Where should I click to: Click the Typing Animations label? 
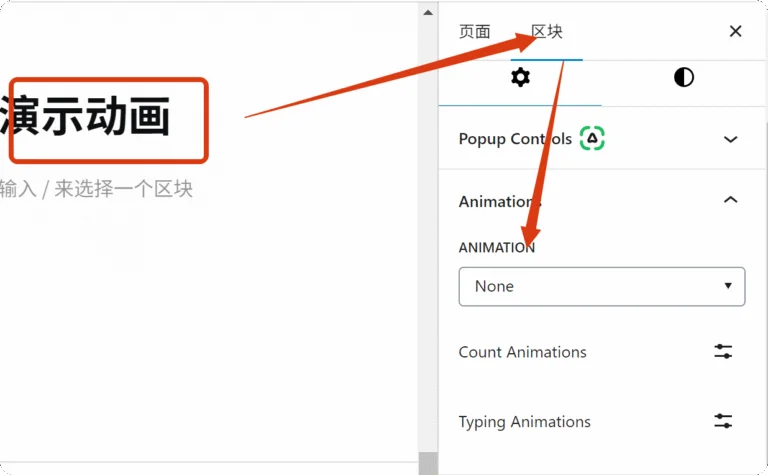click(x=524, y=422)
